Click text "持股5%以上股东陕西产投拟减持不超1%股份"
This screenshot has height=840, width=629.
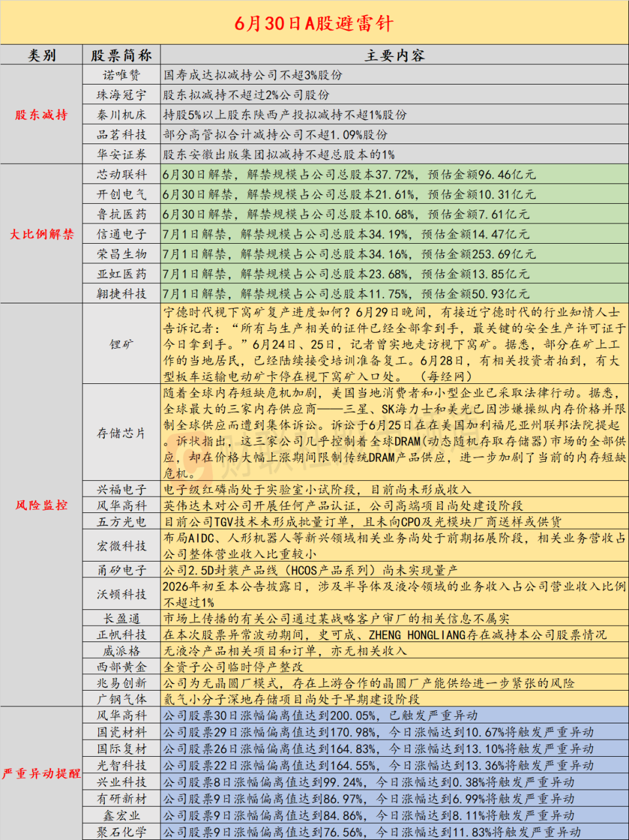point(285,115)
